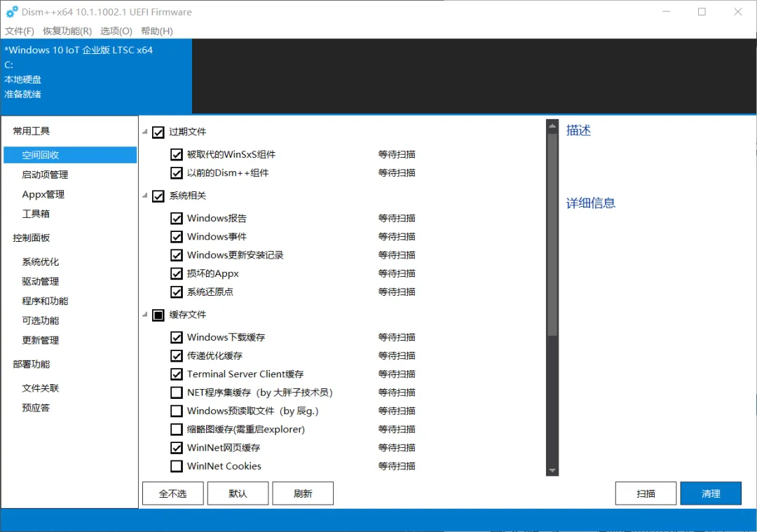
Task: Click the 默认 button
Action: click(x=238, y=493)
